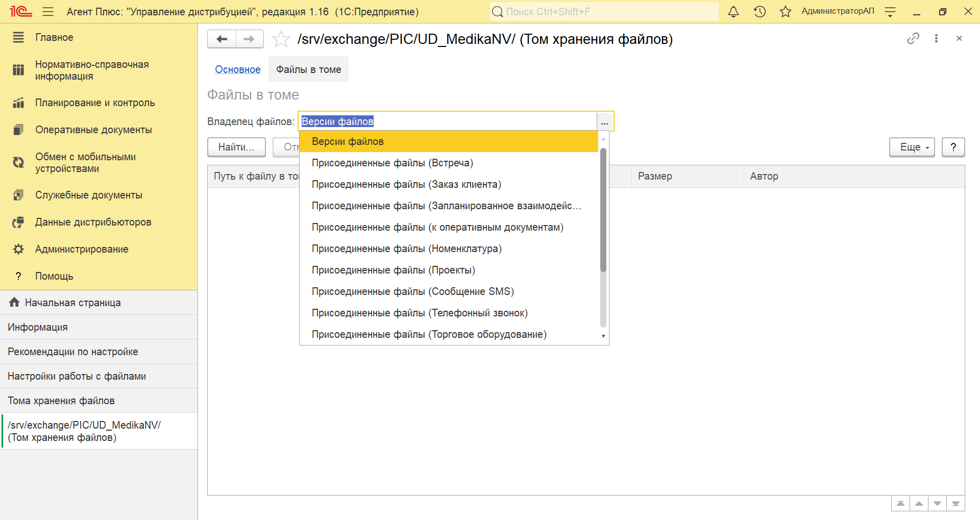Click the ellipsis select button of Владелец файлов
Screen dimensions: 980x520
tap(604, 121)
